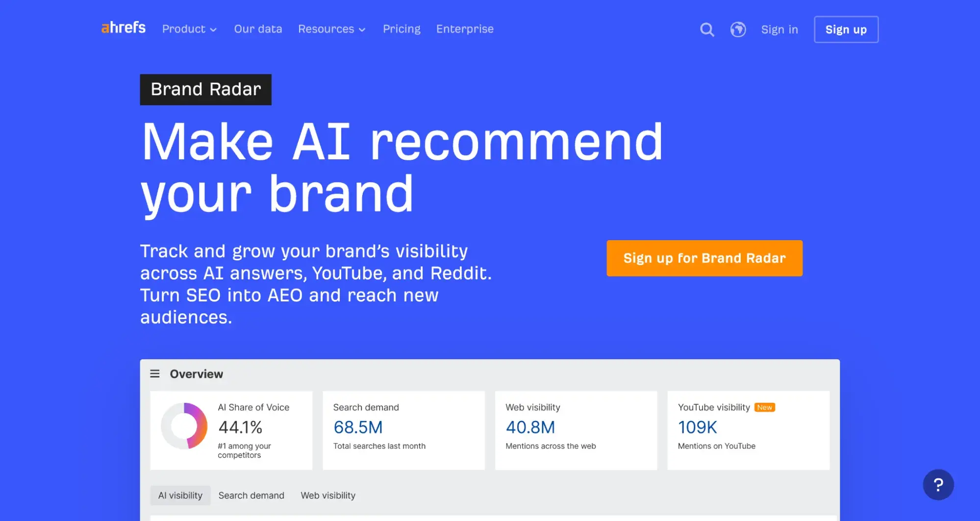Screen dimensions: 980x521
Task: Open the Overview hamburger menu icon
Action: 155,374
